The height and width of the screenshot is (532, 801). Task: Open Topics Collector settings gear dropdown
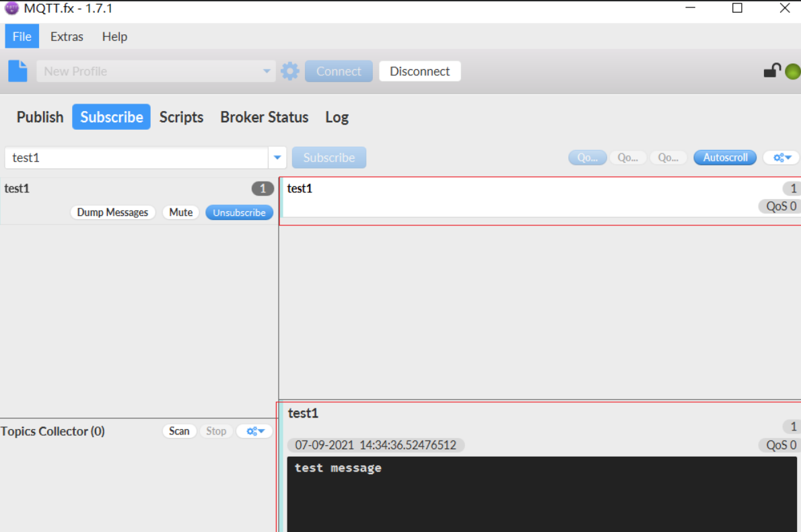pyautogui.click(x=254, y=431)
